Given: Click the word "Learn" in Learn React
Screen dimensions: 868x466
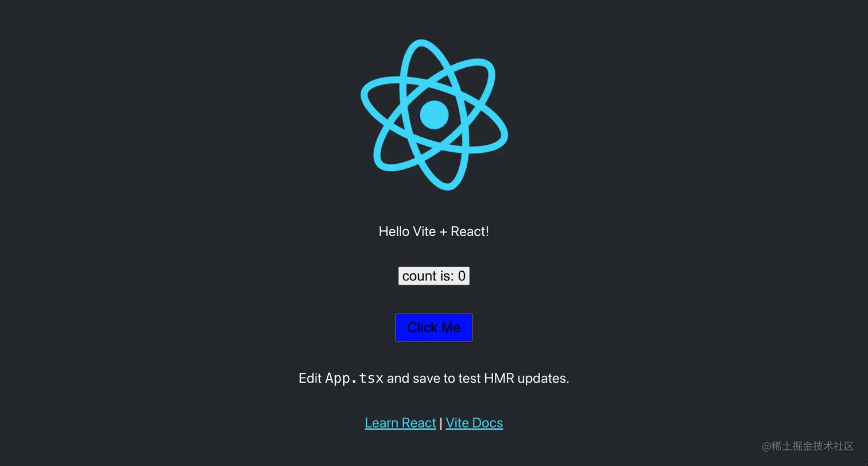Looking at the screenshot, I should tap(381, 423).
